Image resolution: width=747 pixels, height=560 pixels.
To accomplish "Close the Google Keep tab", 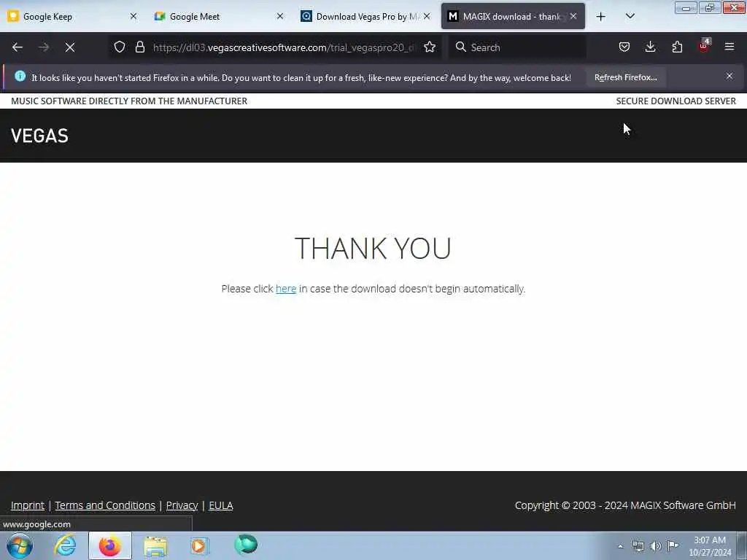I will coord(133,16).
